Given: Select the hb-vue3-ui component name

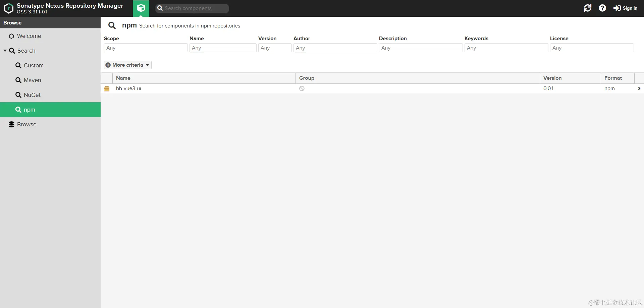Looking at the screenshot, I should click(128, 88).
